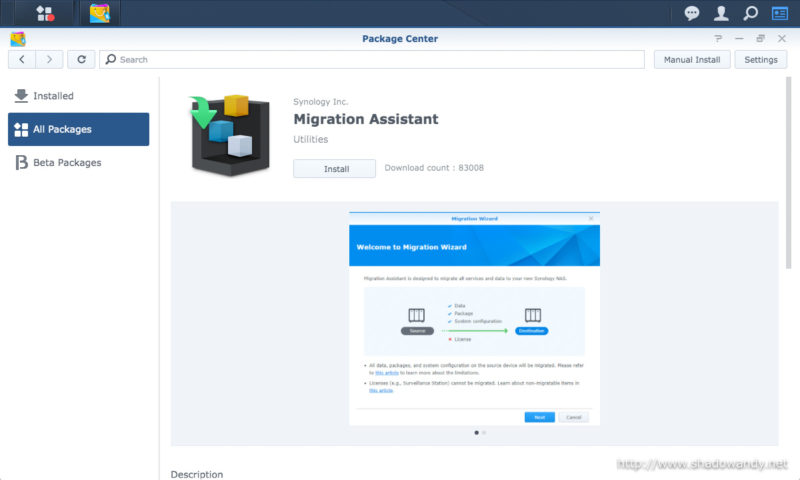Open the notifications chat bubble icon
The height and width of the screenshot is (480, 800).
(691, 13)
